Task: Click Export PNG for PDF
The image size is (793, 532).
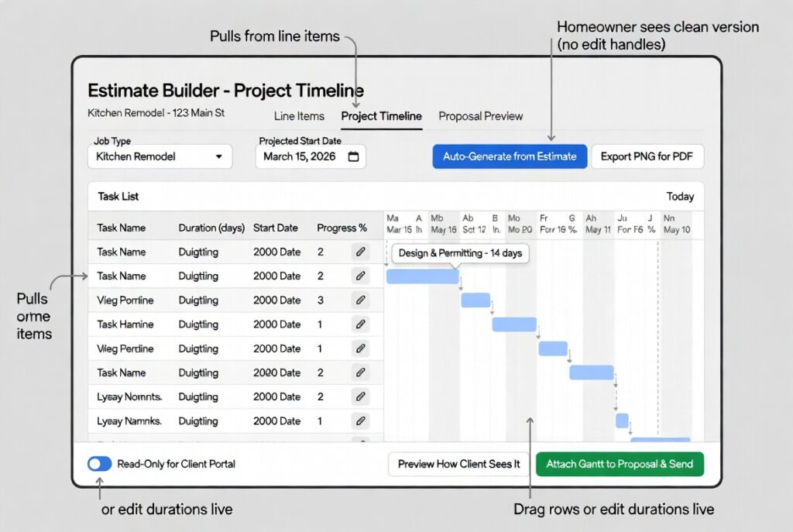Action: tap(647, 156)
